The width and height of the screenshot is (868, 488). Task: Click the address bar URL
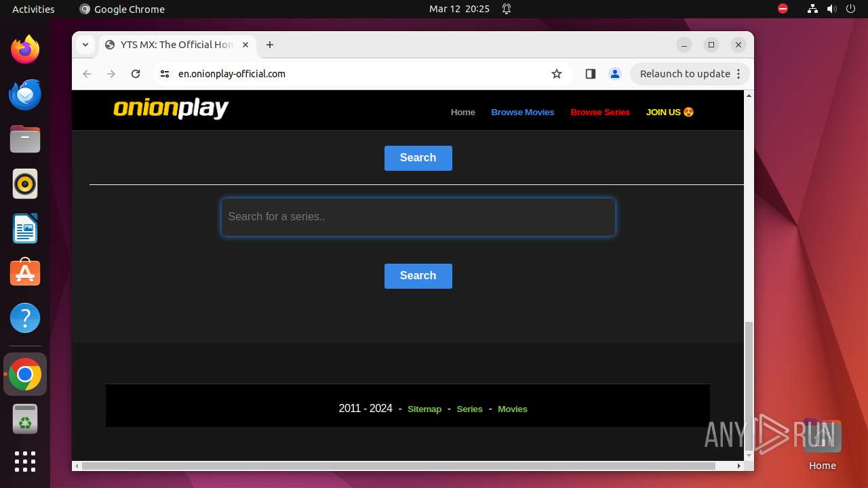pyautogui.click(x=232, y=74)
